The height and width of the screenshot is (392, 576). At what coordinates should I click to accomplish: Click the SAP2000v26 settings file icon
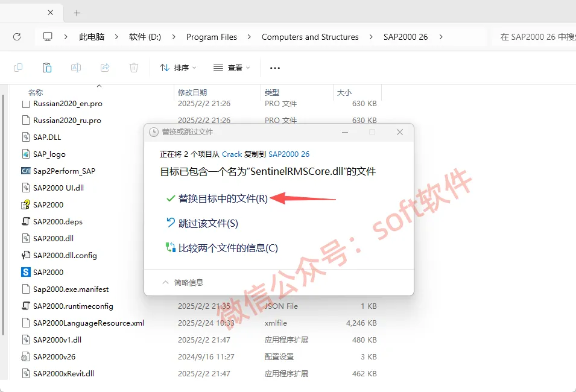[26, 357]
